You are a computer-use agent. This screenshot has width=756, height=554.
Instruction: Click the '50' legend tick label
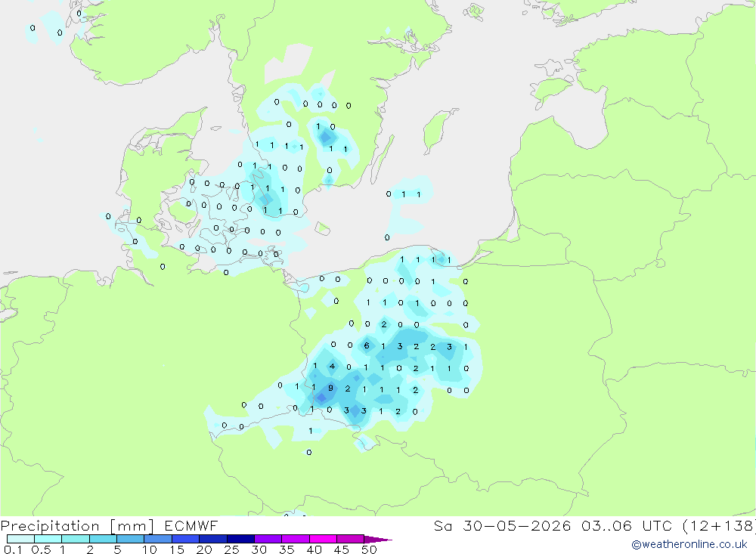pyautogui.click(x=369, y=549)
